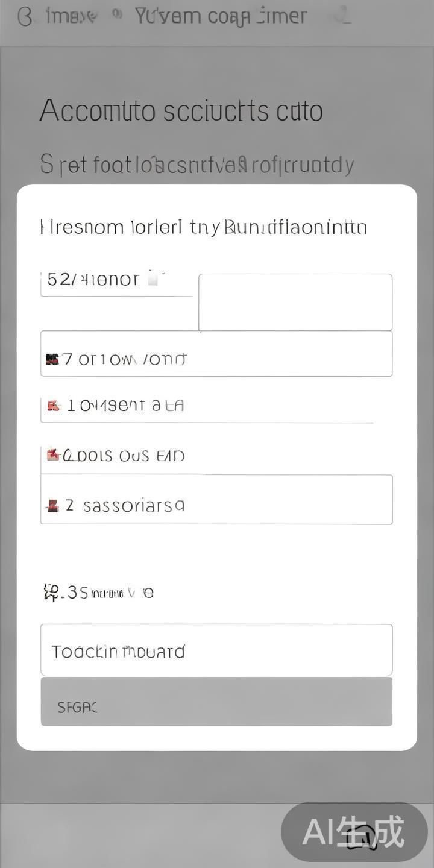The image size is (434, 868).
Task: Focus the 'Toackin mouard' input field
Action: tap(216, 650)
